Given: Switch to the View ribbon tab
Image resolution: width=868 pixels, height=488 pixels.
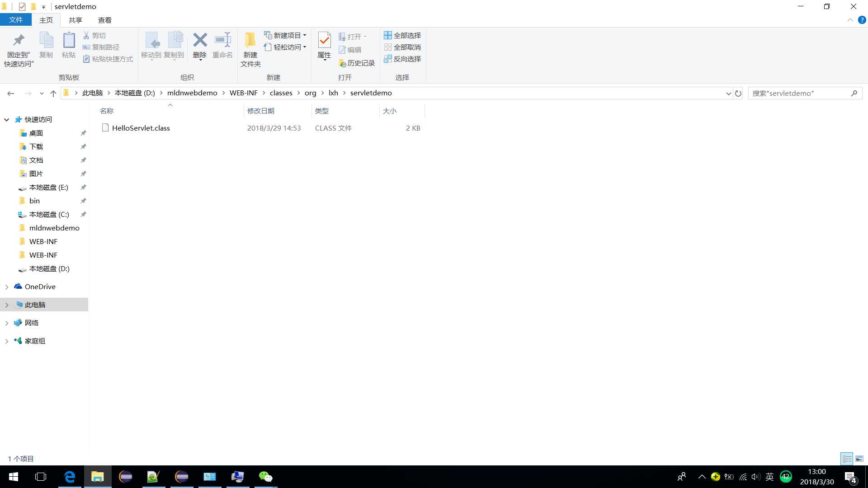Looking at the screenshot, I should (105, 20).
